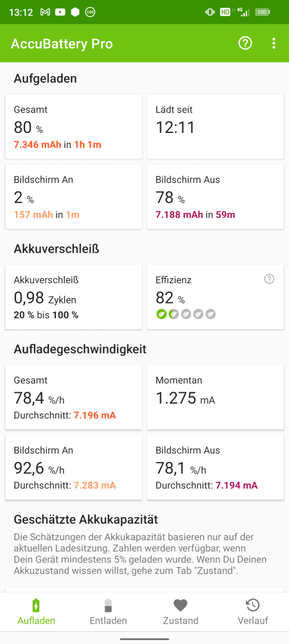The image size is (289, 644).
Task: Open the Verlauf history clock icon
Action: click(x=253, y=605)
